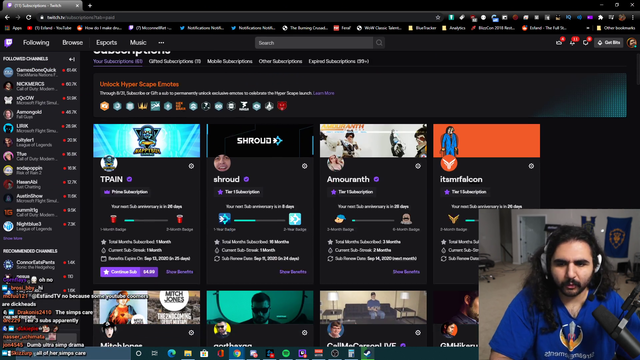Open gorthaxgg card settings gear
This screenshot has width=640, height=360.
304,333
